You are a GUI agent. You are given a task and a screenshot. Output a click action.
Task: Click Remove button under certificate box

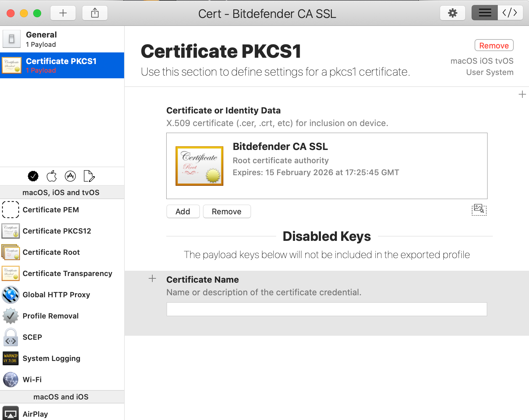tap(227, 211)
